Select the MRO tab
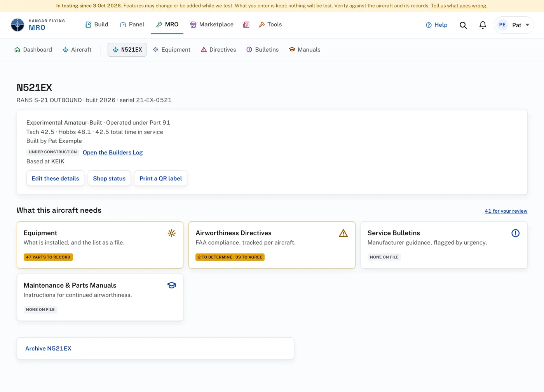 [167, 24]
